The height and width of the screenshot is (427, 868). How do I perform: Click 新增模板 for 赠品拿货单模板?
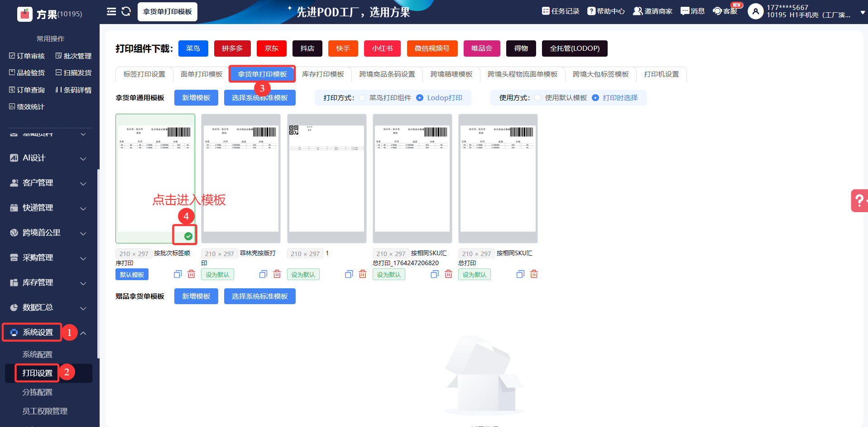[196, 296]
